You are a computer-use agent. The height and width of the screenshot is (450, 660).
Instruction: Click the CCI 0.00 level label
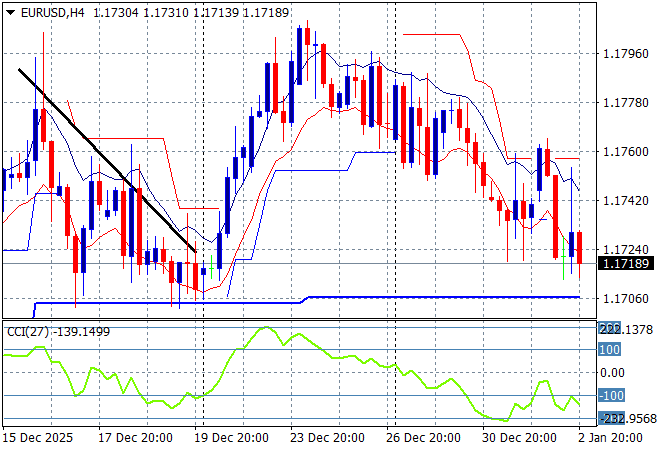click(x=612, y=373)
